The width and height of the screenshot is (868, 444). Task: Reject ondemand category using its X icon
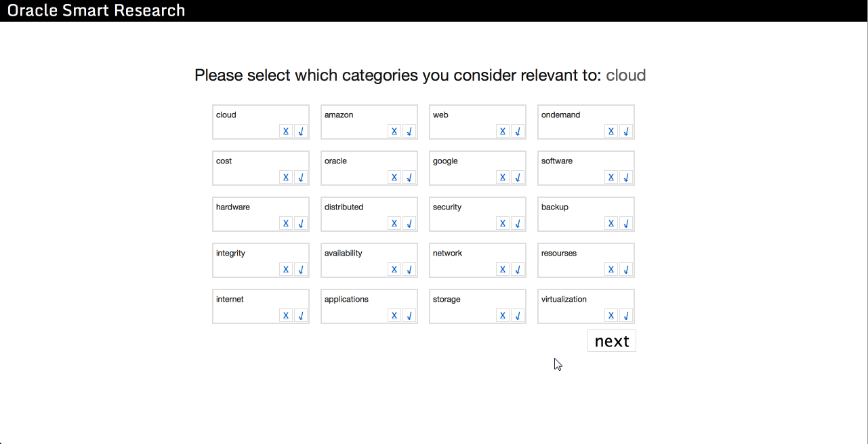pyautogui.click(x=611, y=132)
